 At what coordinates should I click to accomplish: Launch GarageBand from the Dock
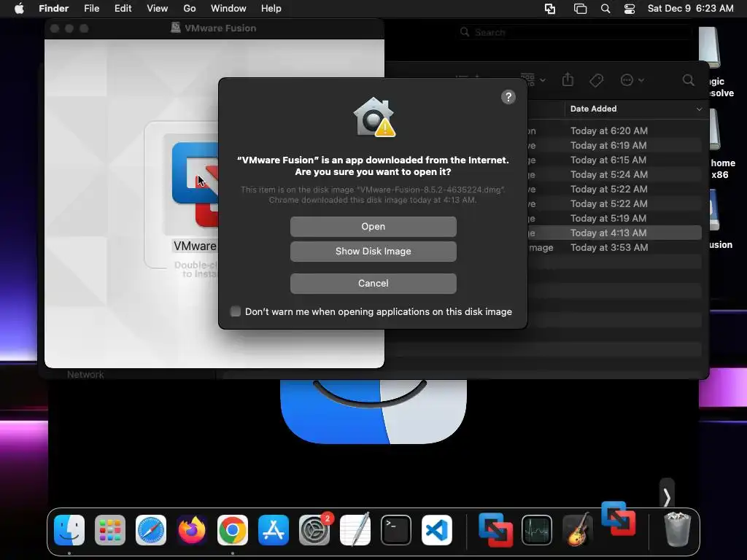(x=577, y=529)
